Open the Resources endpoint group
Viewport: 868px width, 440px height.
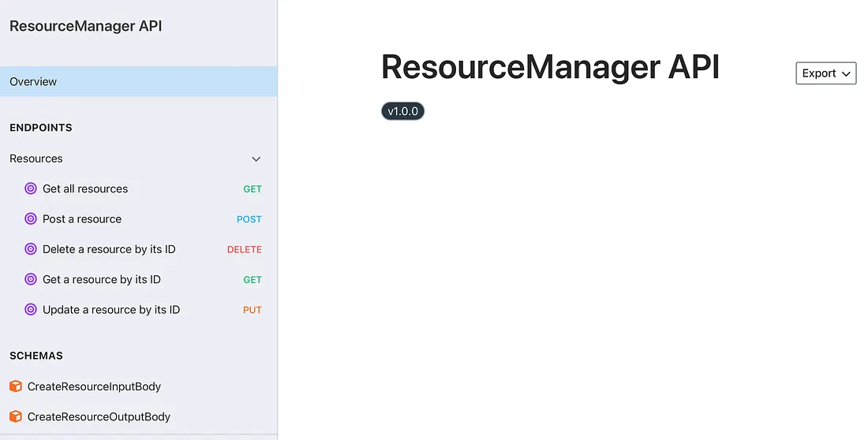point(36,158)
